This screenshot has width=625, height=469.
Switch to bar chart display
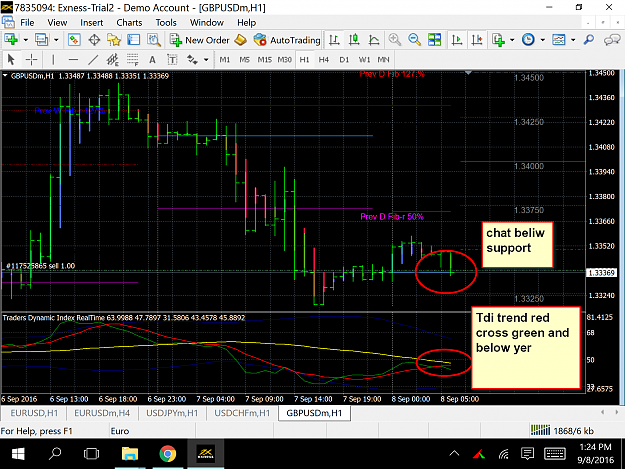[x=334, y=39]
